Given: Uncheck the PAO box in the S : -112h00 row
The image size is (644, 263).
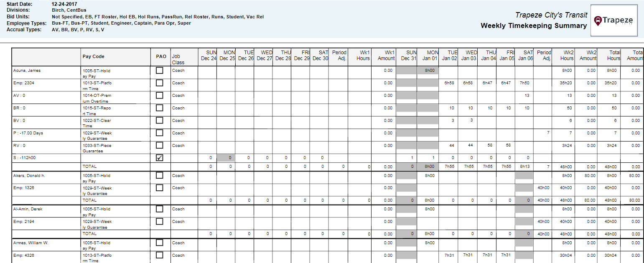Looking at the screenshot, I should tap(160, 157).
